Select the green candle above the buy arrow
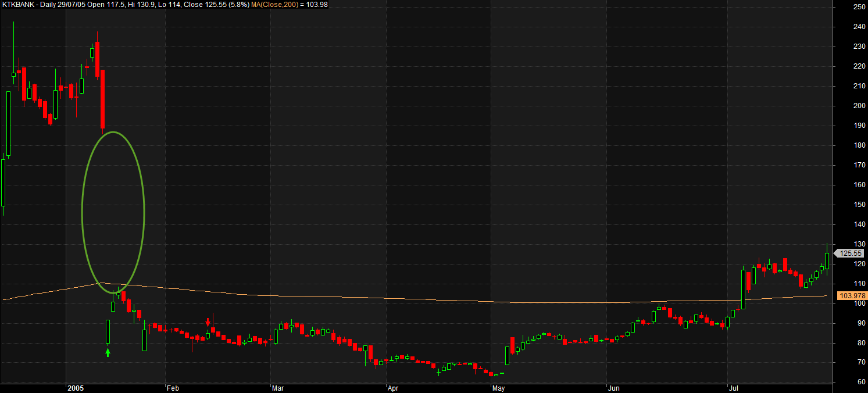 point(108,332)
